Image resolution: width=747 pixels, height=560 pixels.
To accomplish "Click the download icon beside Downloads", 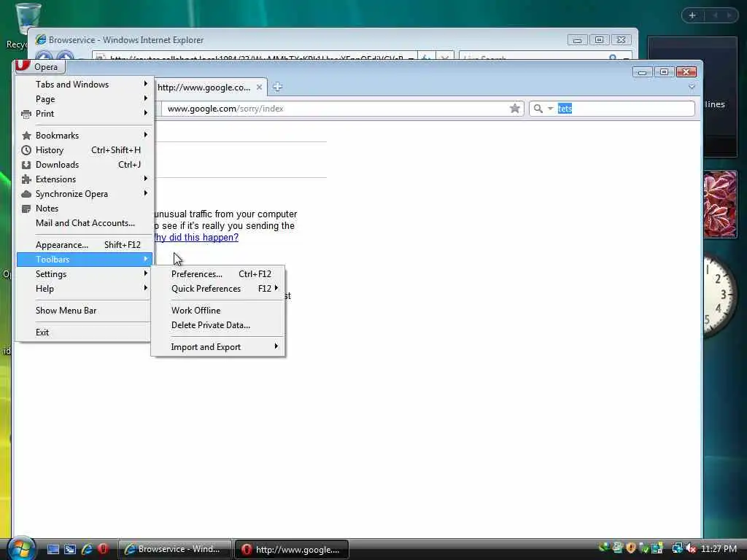I will pyautogui.click(x=26, y=165).
